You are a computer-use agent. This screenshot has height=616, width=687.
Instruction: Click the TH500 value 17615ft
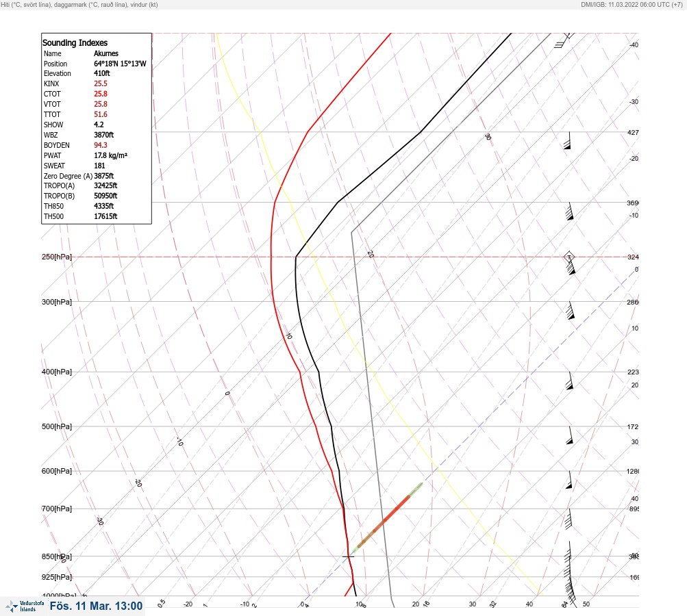pyautogui.click(x=105, y=216)
